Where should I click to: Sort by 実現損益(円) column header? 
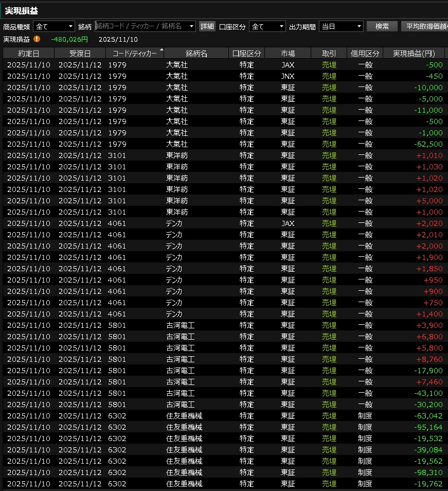click(414, 53)
